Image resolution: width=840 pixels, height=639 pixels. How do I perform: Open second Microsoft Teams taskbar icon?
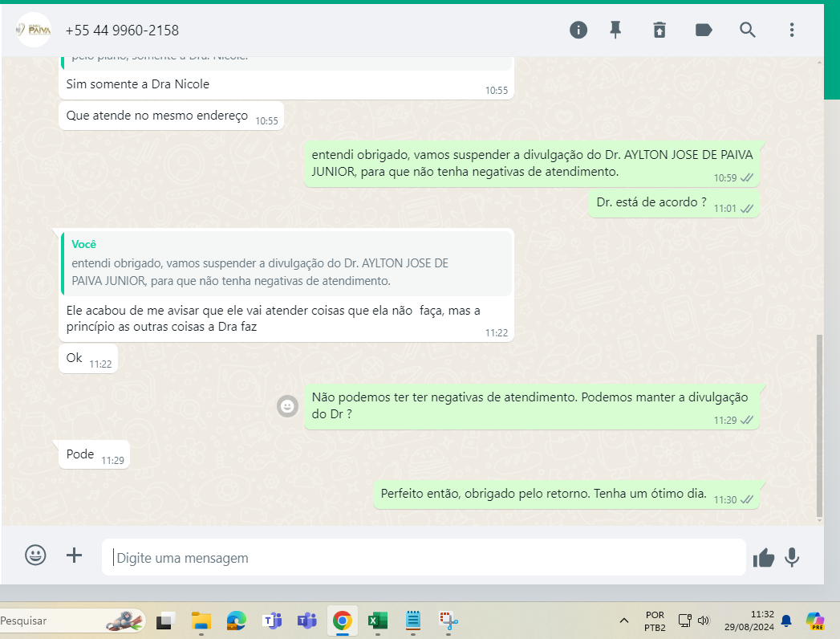point(307,621)
